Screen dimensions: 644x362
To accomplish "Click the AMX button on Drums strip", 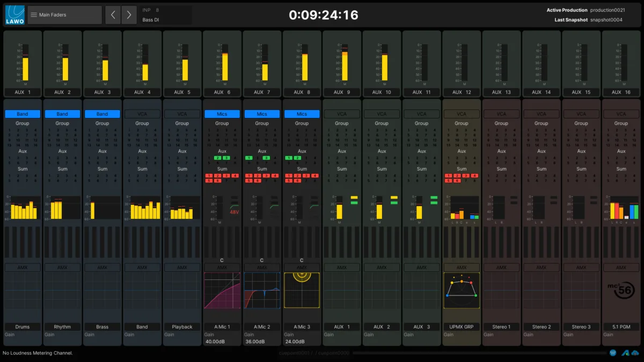I will pos(23,268).
